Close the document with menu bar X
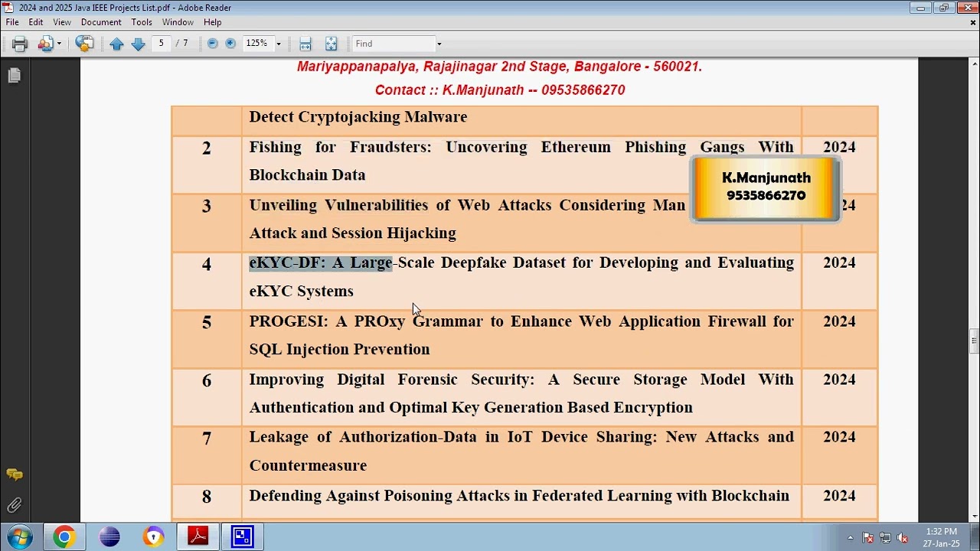 pyautogui.click(x=973, y=22)
